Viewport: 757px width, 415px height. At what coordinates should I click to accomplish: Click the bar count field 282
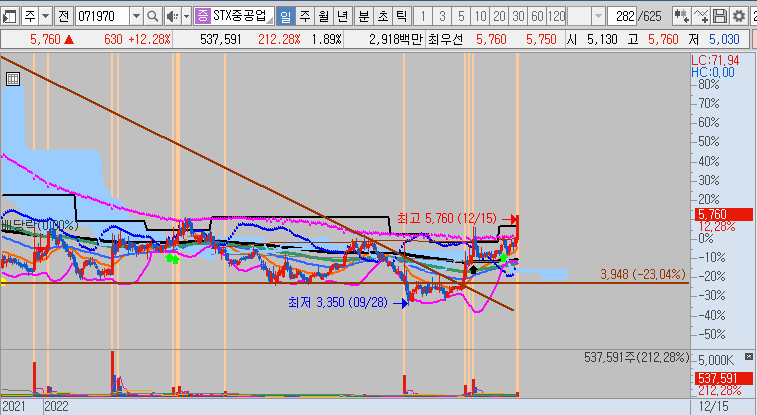click(x=622, y=16)
